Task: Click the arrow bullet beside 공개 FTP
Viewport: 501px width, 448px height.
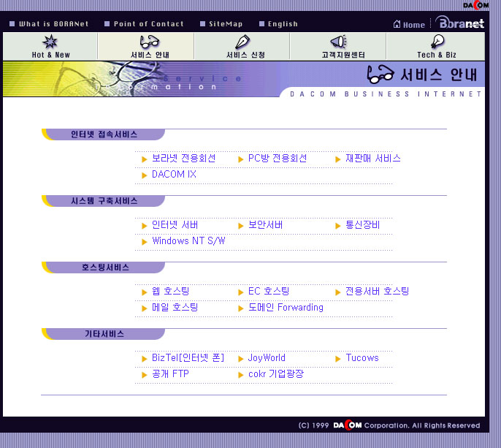Action: (144, 375)
